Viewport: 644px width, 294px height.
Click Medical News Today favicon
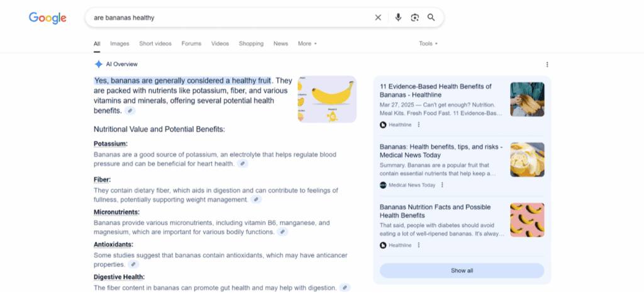tap(383, 185)
